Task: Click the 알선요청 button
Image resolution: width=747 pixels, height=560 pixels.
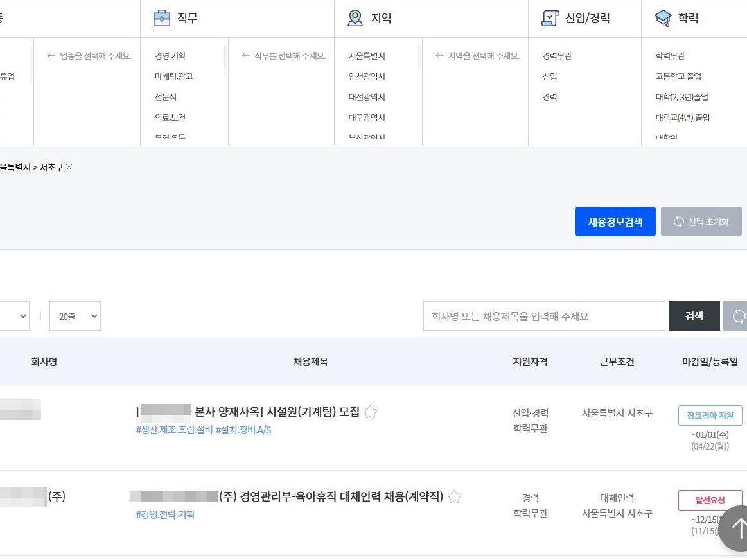Action: click(x=710, y=500)
